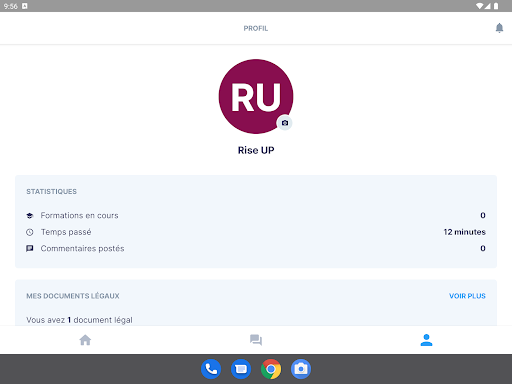512x384 pixels.
Task: Click VOIR PLUS link for legal documents
Action: point(467,296)
